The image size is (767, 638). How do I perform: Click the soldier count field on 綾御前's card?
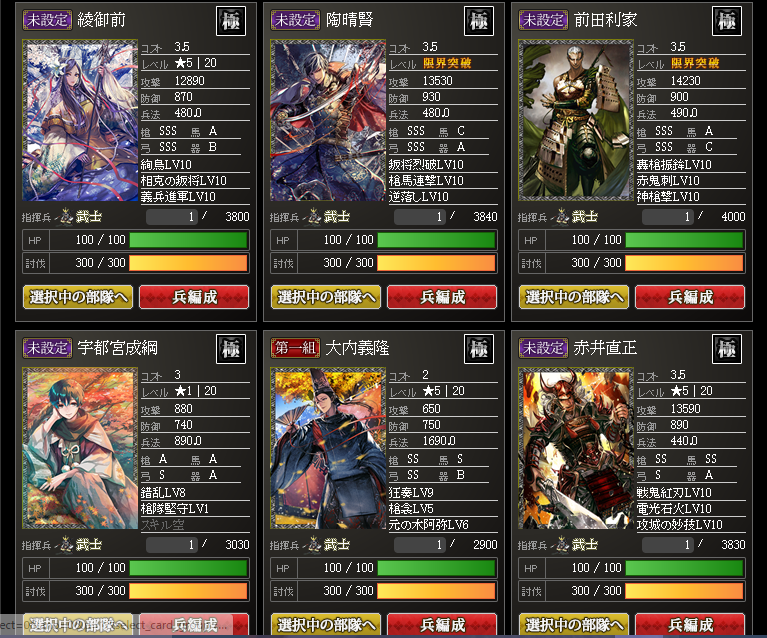[x=172, y=217]
